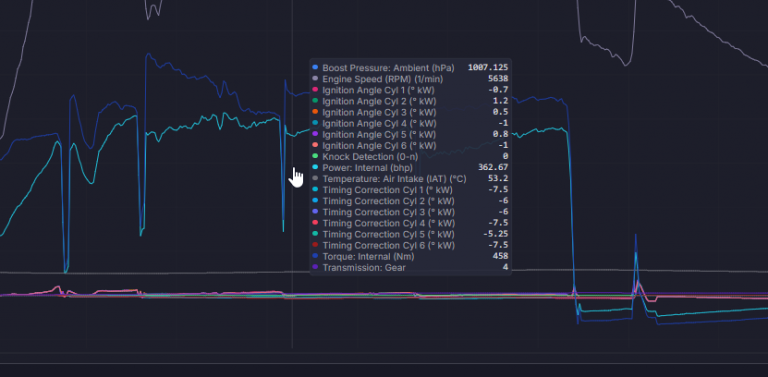
Task: Click the intake temperature value 53.2
Action: tap(498, 179)
